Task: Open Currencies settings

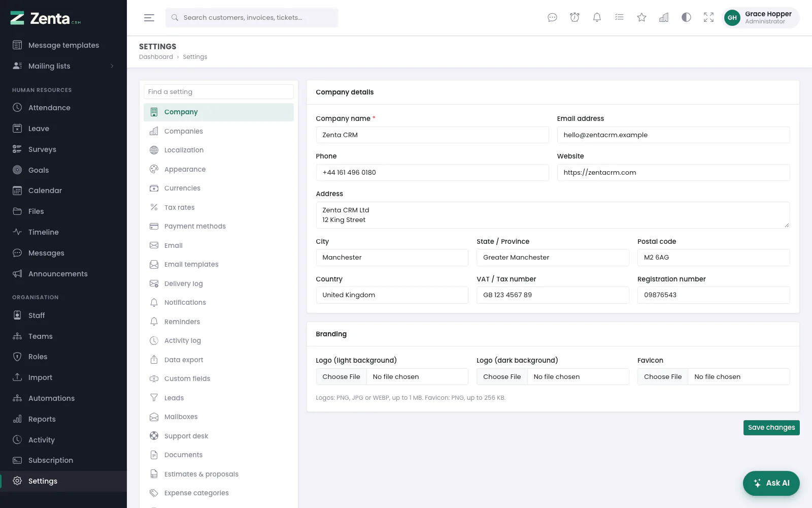Action: tap(219, 188)
